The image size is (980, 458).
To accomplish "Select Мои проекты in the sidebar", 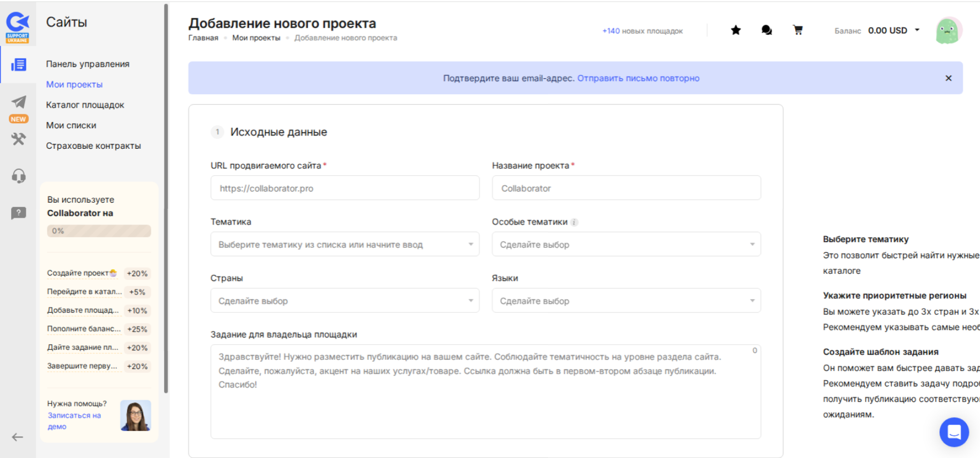I will (74, 84).
